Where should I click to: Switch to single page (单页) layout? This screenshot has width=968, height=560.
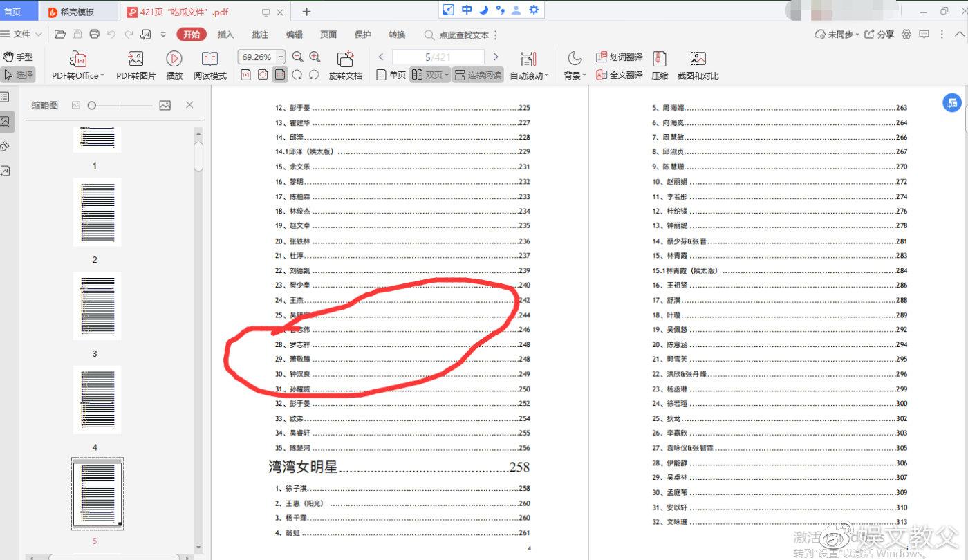(391, 75)
